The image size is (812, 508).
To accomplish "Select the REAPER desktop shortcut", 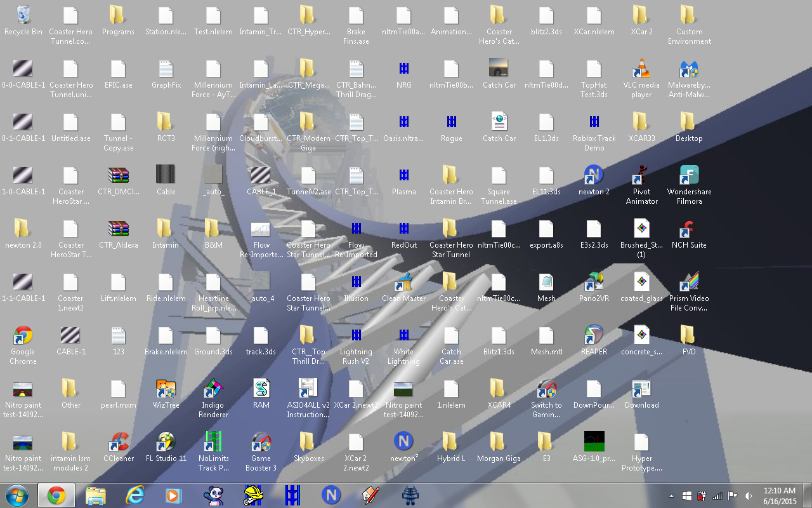I will click(x=594, y=336).
